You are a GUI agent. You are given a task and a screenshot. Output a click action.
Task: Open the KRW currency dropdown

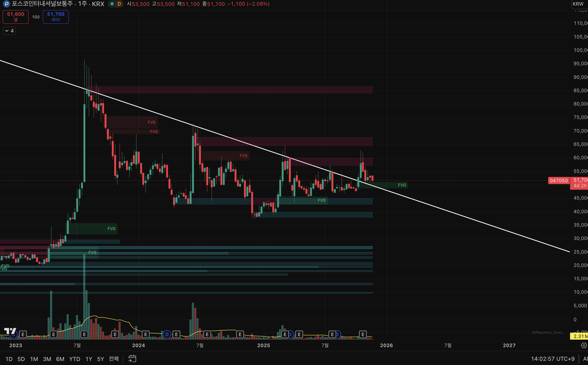(578, 4)
